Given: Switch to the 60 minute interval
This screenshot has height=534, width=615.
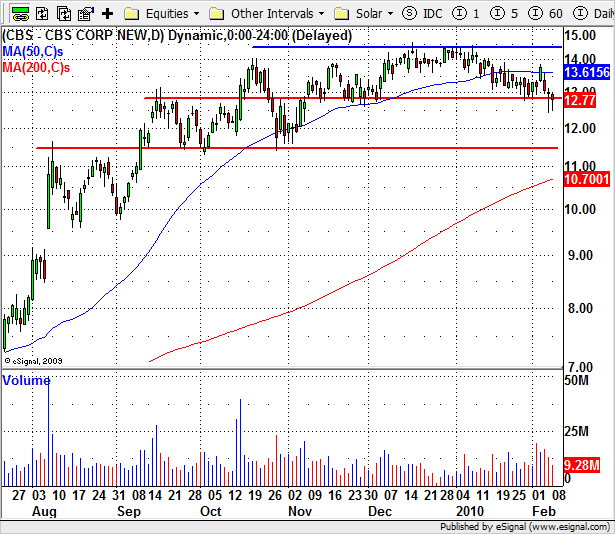Looking at the screenshot, I should pos(555,14).
